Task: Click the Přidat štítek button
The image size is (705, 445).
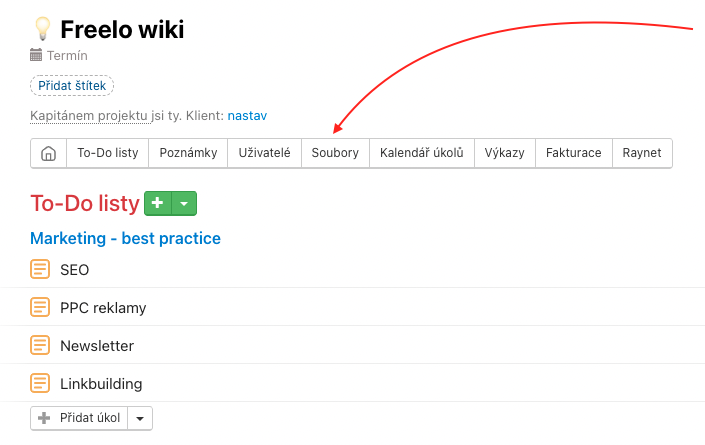Action: pyautogui.click(x=72, y=85)
